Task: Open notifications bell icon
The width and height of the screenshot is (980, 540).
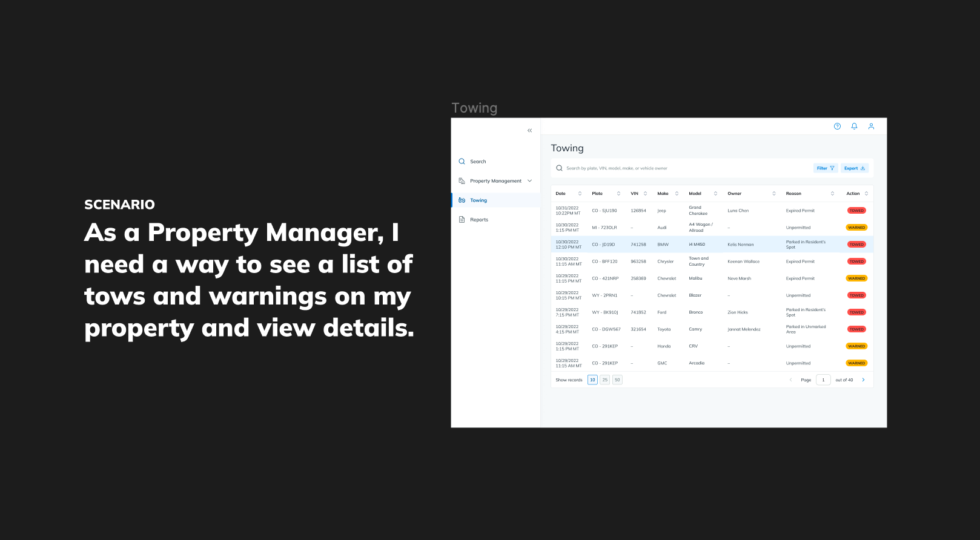Action: [x=854, y=126]
